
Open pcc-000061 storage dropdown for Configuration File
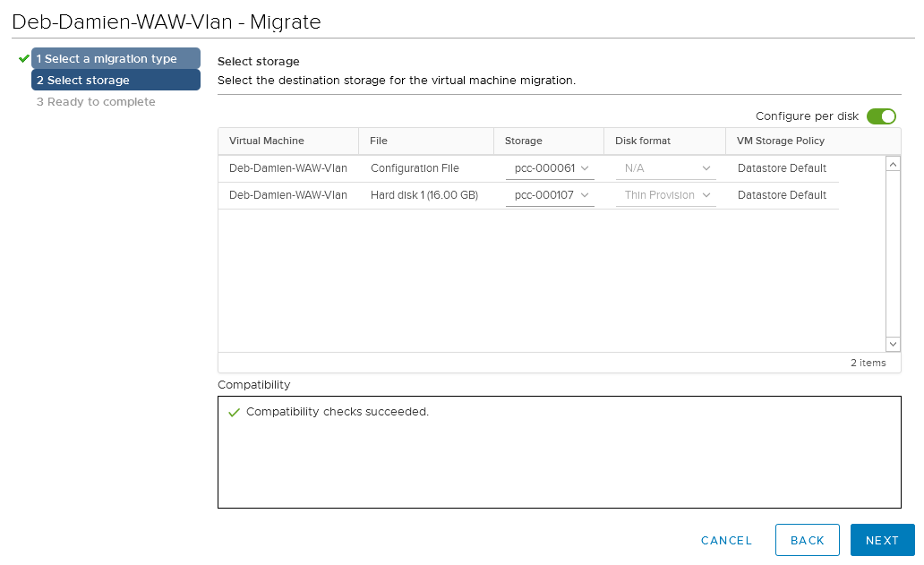(551, 167)
